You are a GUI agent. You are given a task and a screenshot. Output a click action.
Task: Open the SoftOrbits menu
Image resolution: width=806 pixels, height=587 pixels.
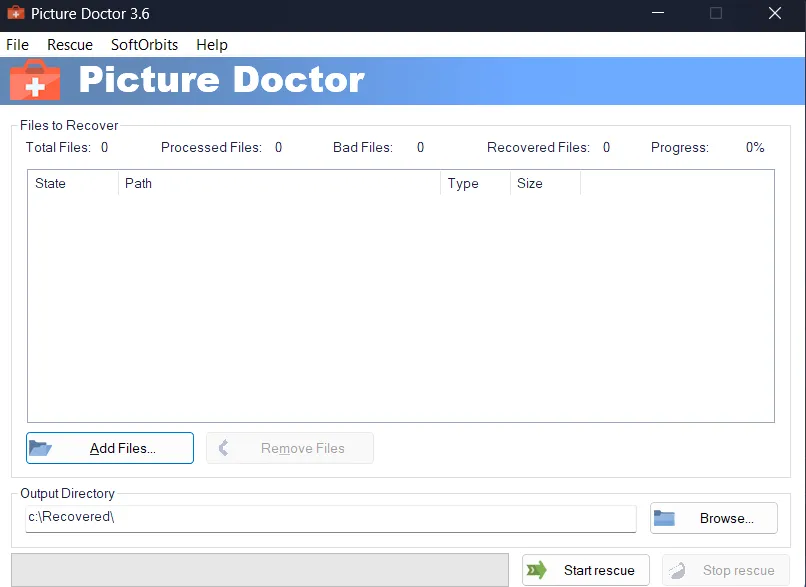pyautogui.click(x=143, y=44)
